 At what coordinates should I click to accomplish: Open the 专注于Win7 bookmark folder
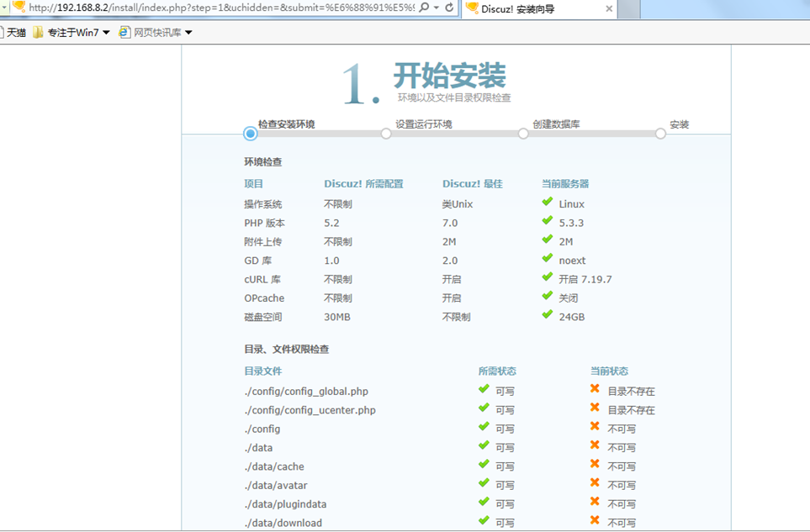[x=71, y=33]
